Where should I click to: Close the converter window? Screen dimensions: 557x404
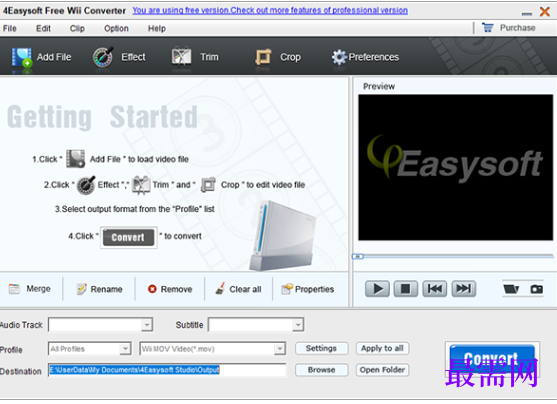pos(545,12)
